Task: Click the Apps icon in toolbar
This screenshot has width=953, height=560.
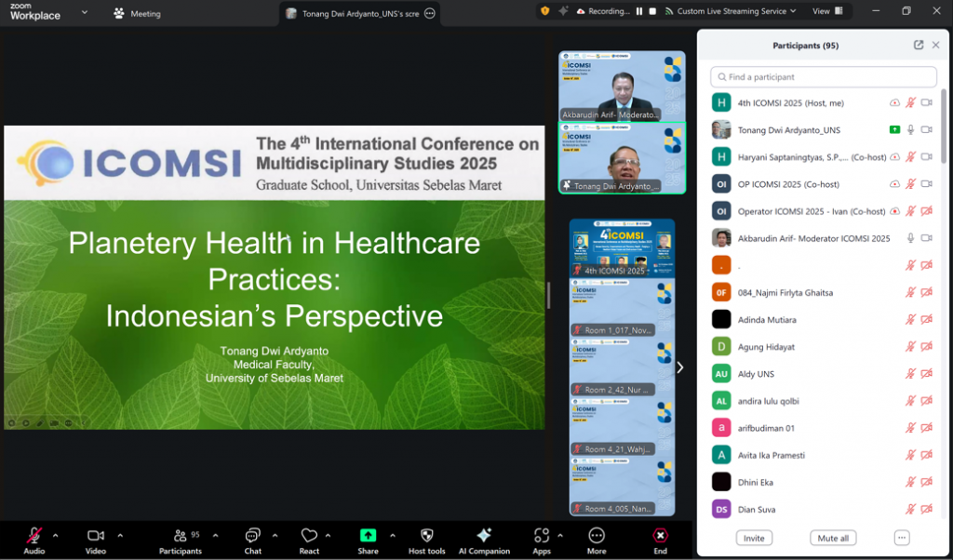Action: pyautogui.click(x=541, y=536)
